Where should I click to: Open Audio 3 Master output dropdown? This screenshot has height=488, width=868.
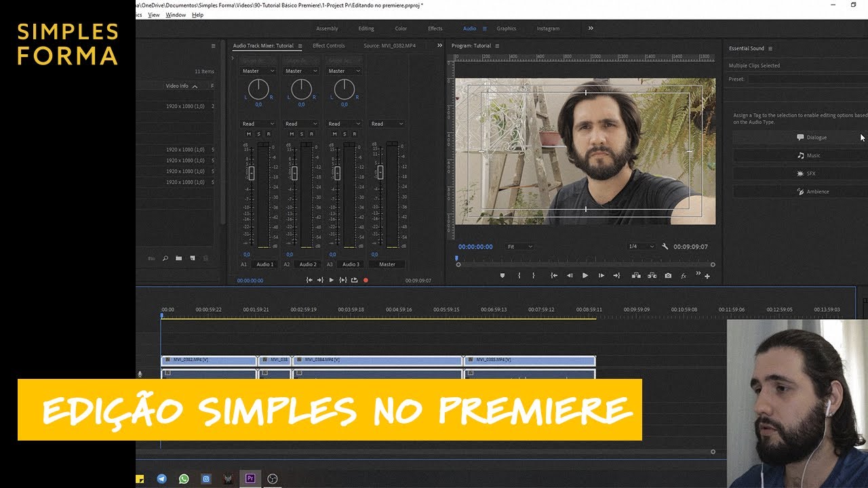point(344,71)
